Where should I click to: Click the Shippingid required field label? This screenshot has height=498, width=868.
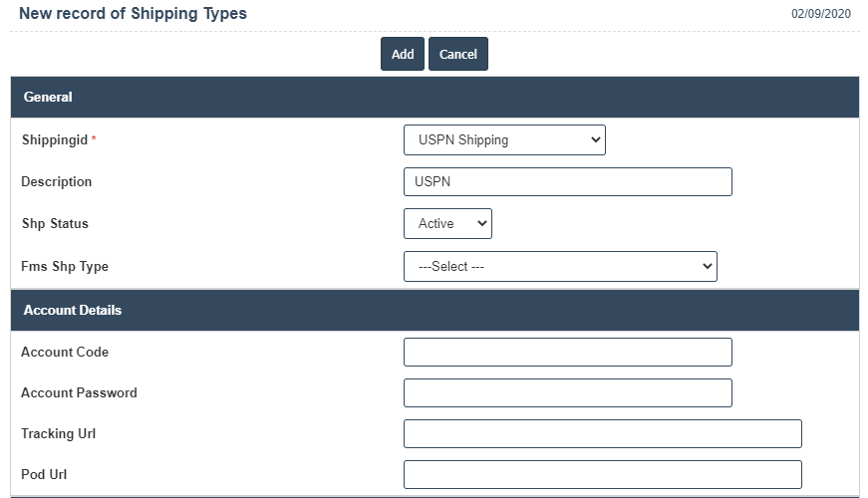point(58,140)
